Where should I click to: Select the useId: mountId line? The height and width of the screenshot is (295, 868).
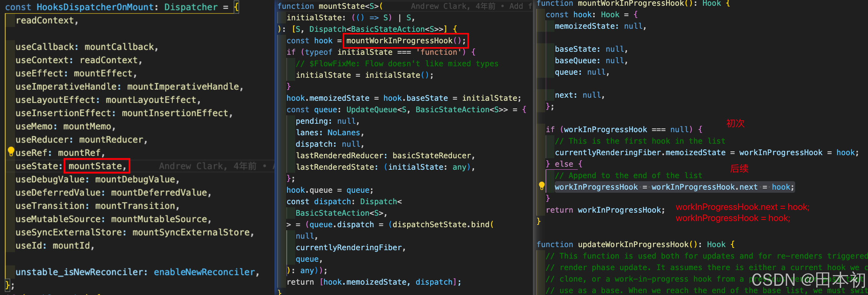[x=55, y=246]
